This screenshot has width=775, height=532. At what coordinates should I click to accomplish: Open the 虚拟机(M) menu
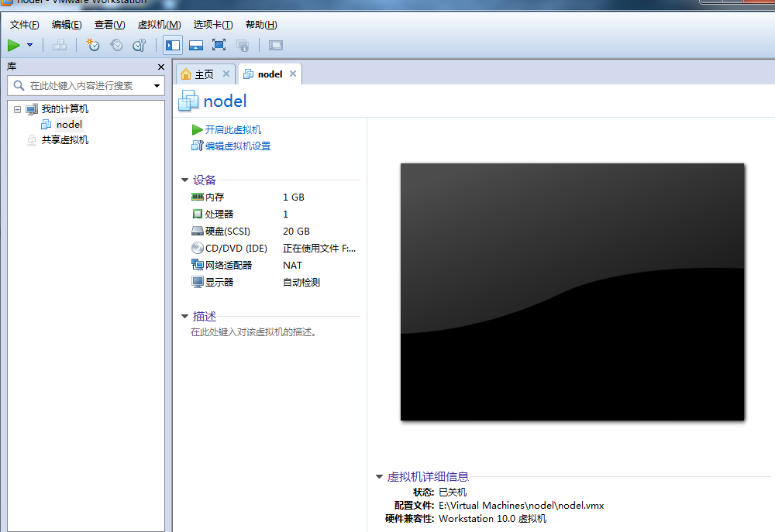coord(159,25)
